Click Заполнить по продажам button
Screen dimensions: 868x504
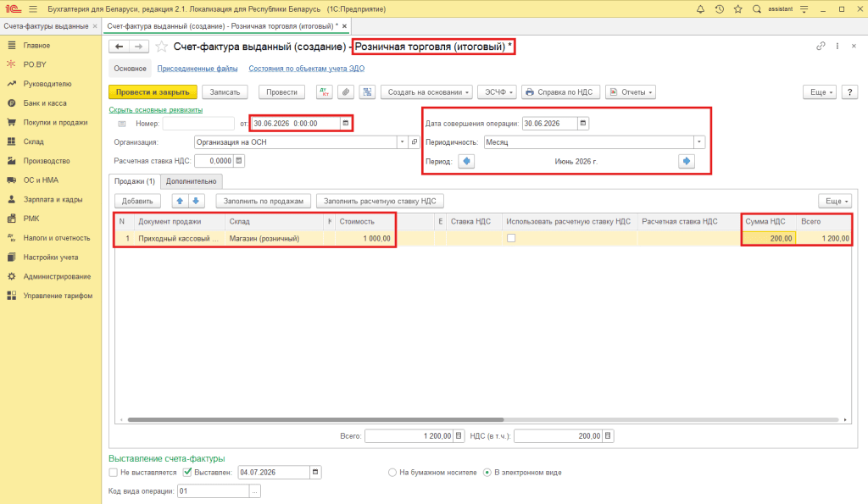pyautogui.click(x=264, y=201)
